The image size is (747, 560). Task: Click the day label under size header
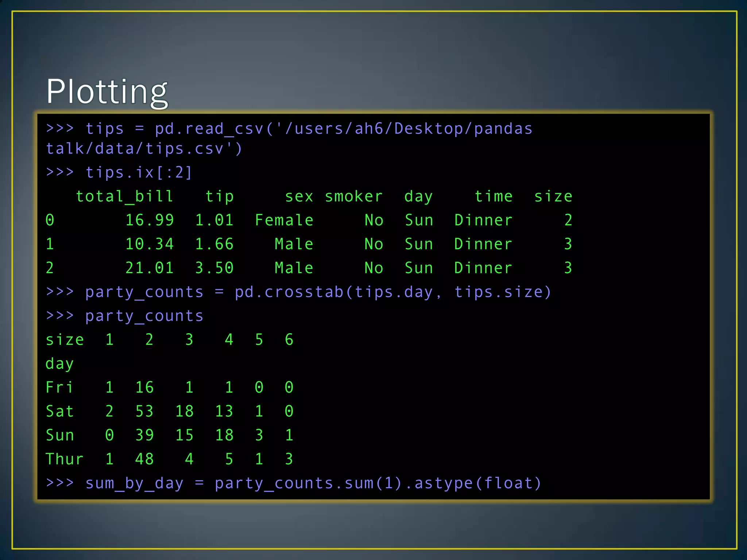[59, 363]
